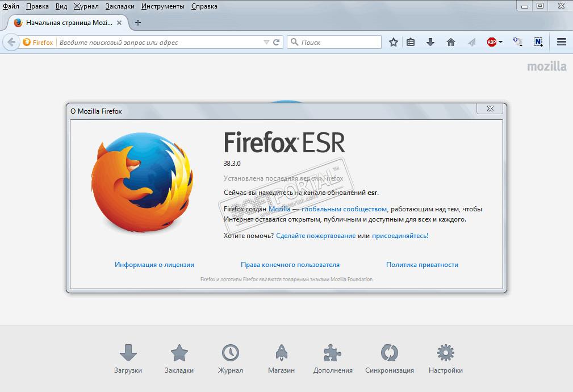Click the OneNote N toolbar icon

pos(538,43)
